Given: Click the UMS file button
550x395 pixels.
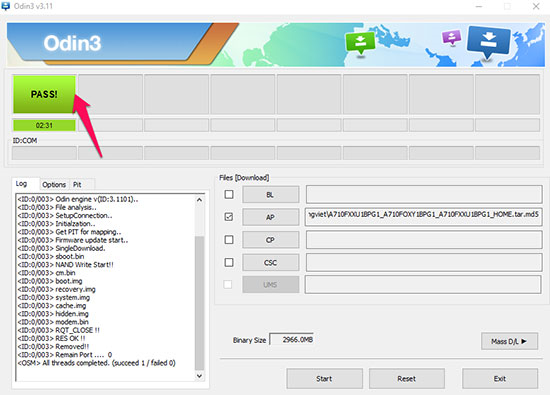Looking at the screenshot, I should 270,284.
